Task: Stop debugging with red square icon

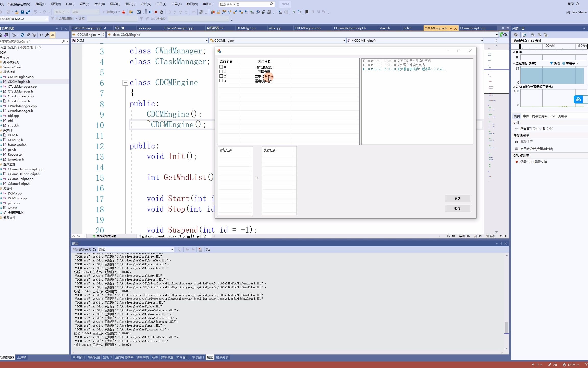Action: (156, 12)
